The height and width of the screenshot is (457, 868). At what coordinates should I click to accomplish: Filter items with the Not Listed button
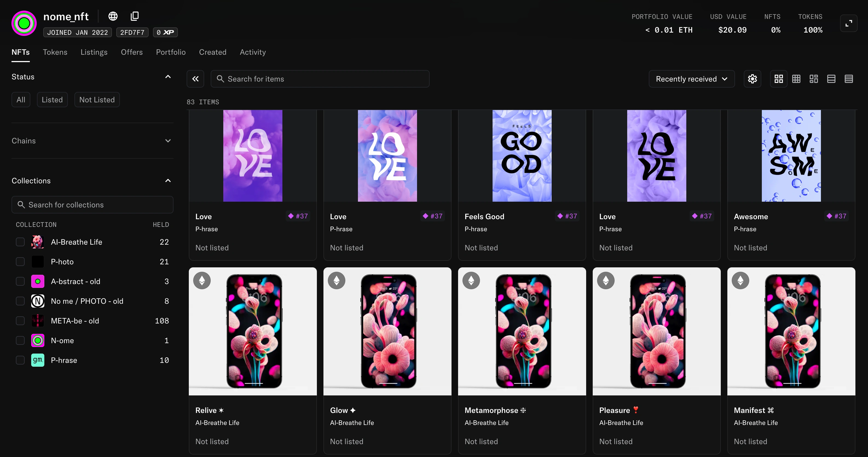(x=97, y=99)
